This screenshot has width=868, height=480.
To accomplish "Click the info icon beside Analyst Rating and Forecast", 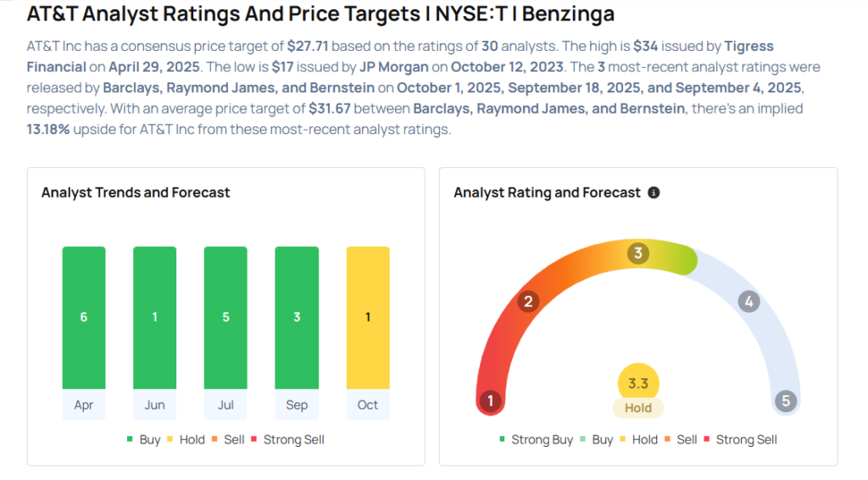I will pos(654,193).
